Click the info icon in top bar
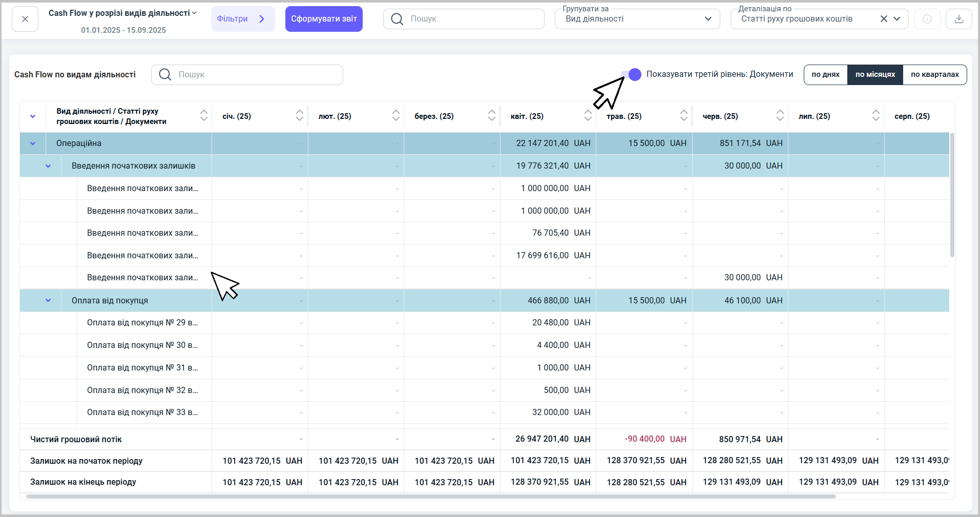Image resolution: width=980 pixels, height=517 pixels. [927, 19]
